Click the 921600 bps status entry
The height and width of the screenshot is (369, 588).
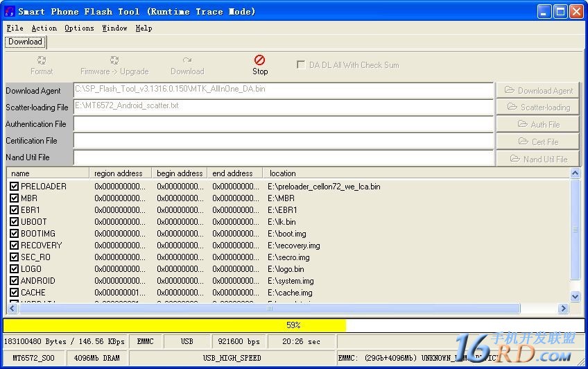pos(239,341)
